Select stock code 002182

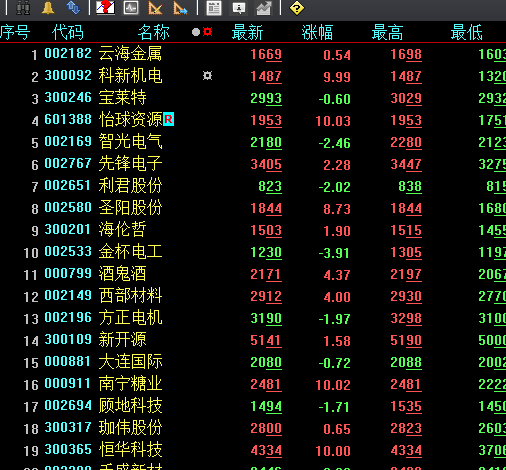pos(68,54)
